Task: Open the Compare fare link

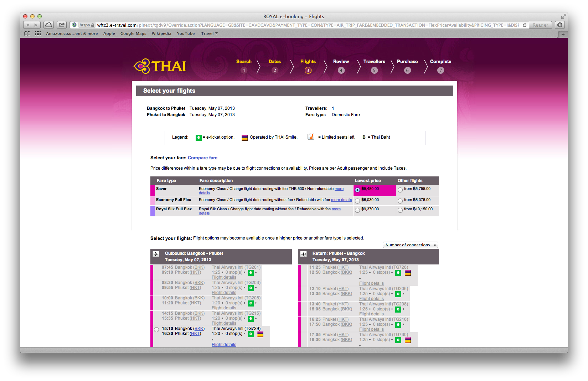Action: pyautogui.click(x=202, y=158)
